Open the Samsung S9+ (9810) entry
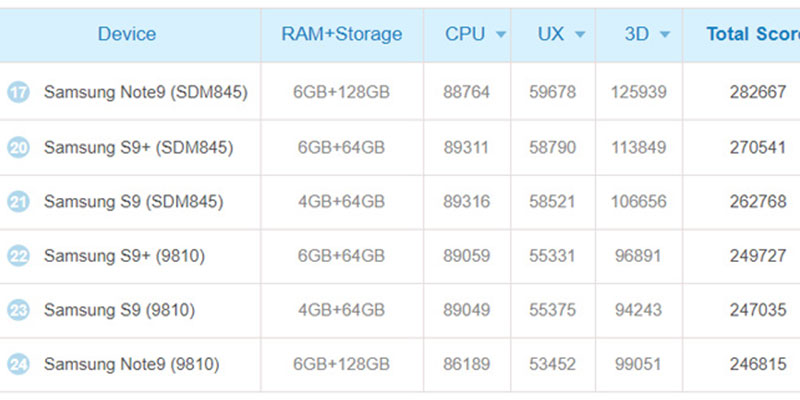 pos(124,256)
